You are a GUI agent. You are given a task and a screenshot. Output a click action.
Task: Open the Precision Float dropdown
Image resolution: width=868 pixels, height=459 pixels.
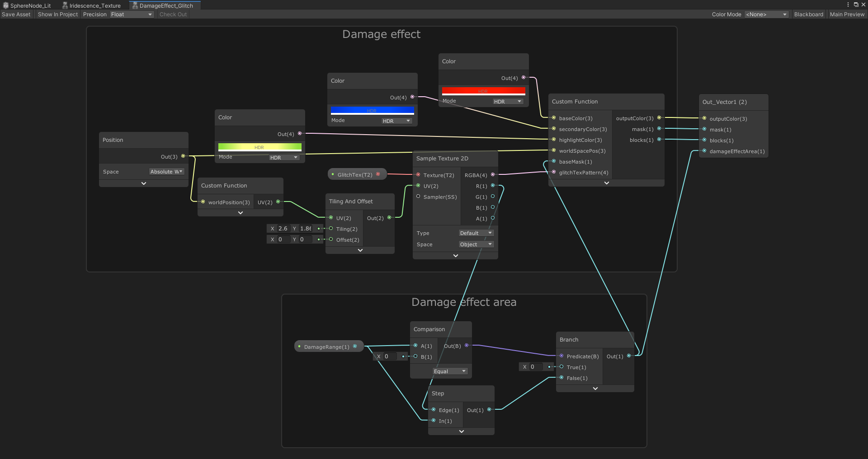[132, 14]
